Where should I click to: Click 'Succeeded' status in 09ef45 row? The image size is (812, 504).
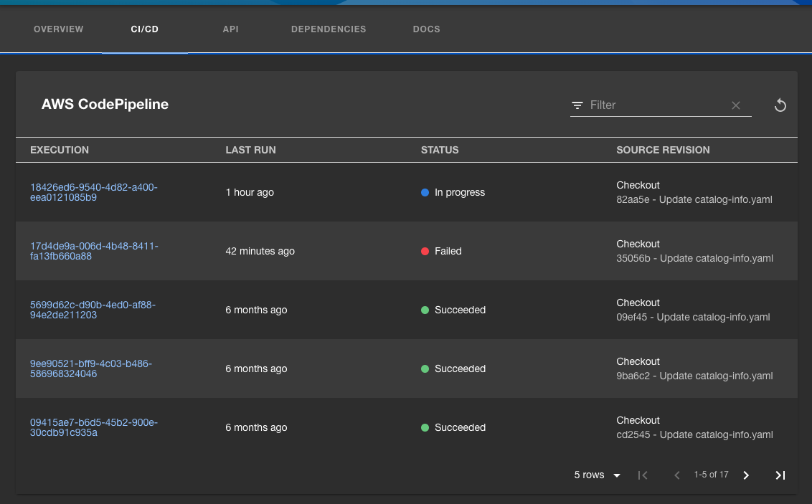460,310
